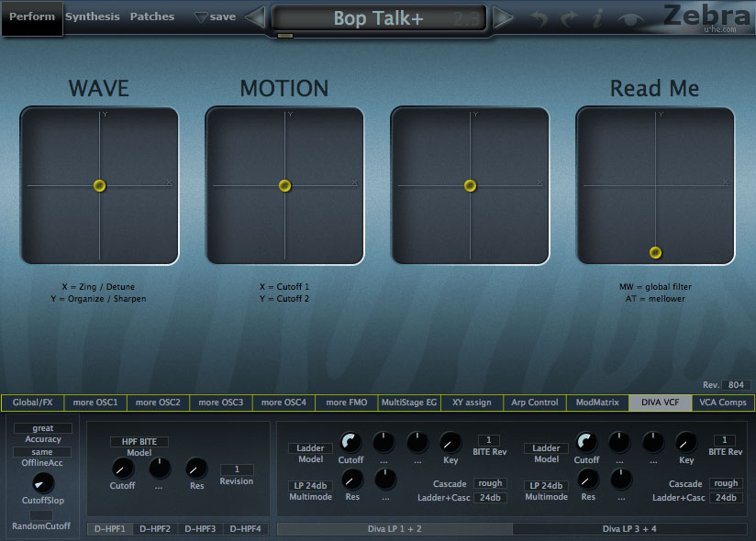This screenshot has height=541, width=756.
Task: Select the D-HPF2 tab
Action: (155, 528)
